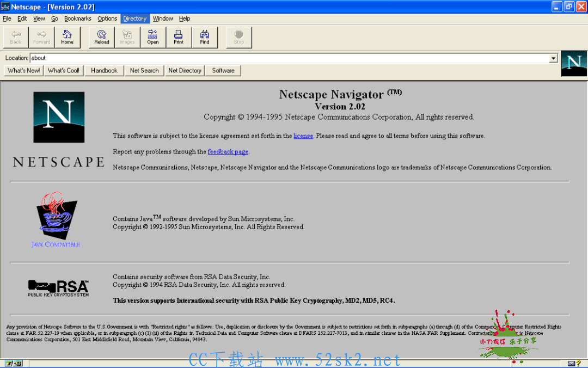
Task: Click the Sun Microsystems copyright line
Action: pos(209,227)
